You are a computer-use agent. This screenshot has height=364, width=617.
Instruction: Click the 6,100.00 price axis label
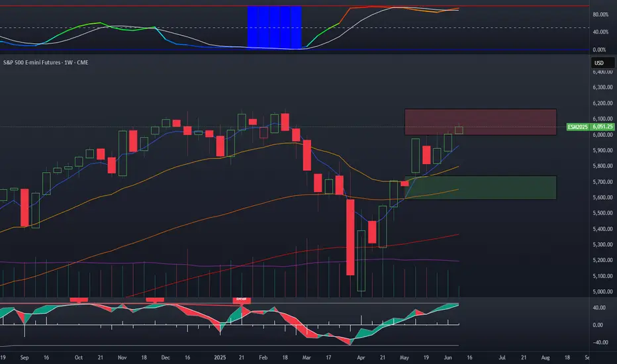click(603, 118)
